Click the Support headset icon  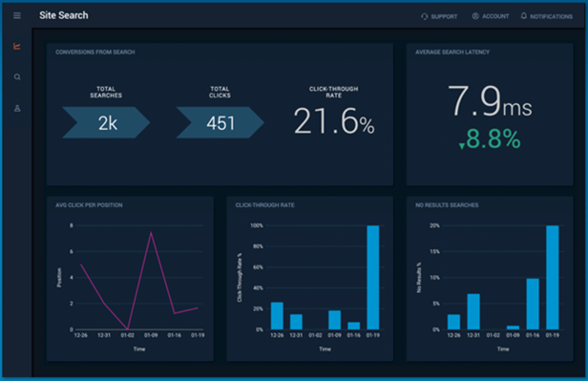(x=424, y=16)
